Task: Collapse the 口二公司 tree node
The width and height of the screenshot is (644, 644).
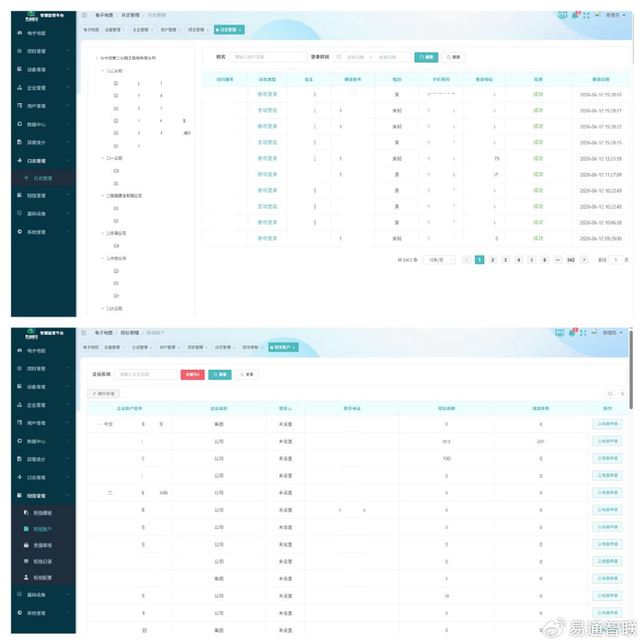Action: coord(103,71)
